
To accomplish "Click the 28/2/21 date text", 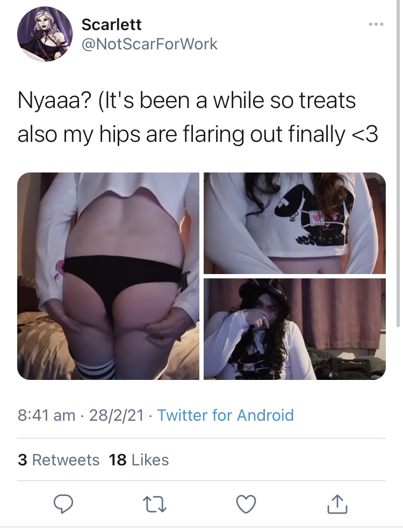I will tap(117, 415).
